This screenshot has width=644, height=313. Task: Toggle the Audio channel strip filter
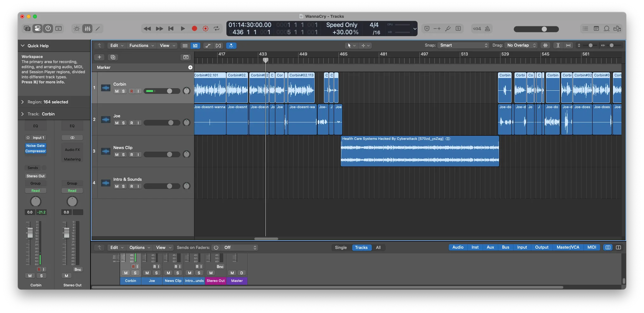pos(458,247)
